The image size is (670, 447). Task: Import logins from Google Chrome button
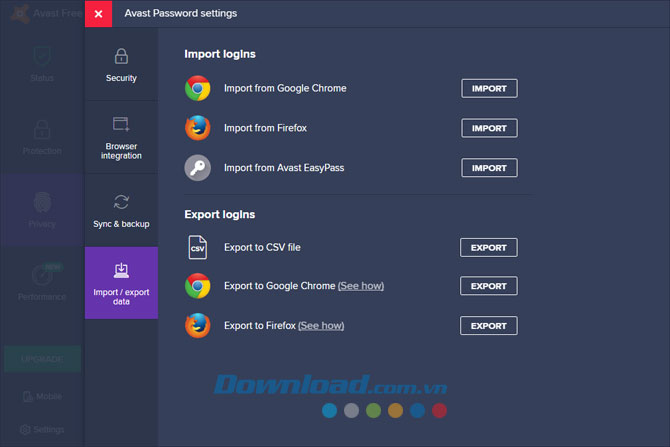coord(489,88)
